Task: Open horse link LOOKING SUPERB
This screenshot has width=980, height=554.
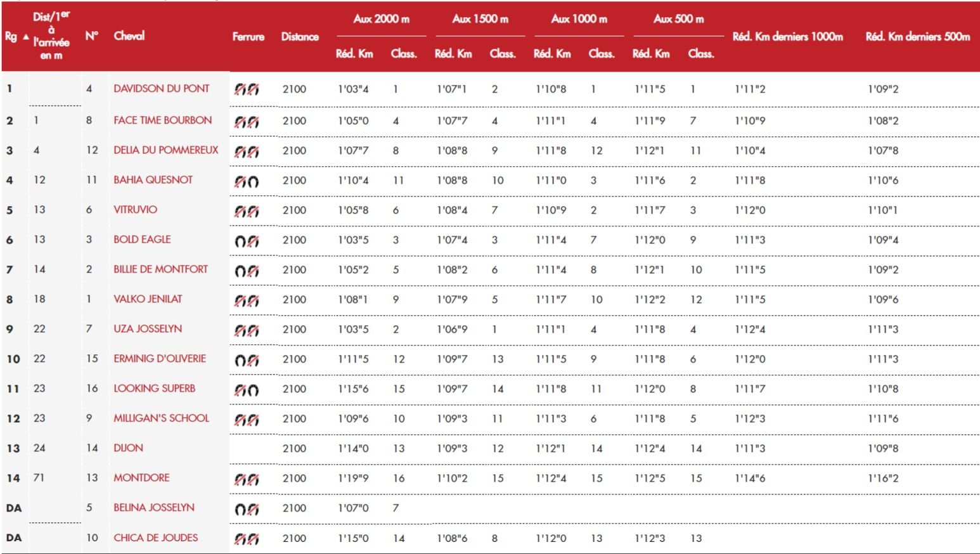Action: pos(155,389)
